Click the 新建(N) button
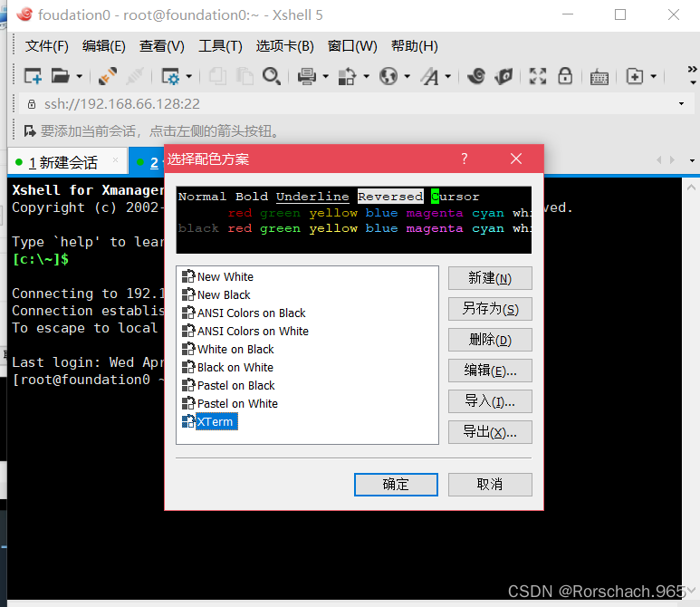Viewport: 700px width, 607px height. pyautogui.click(x=490, y=278)
